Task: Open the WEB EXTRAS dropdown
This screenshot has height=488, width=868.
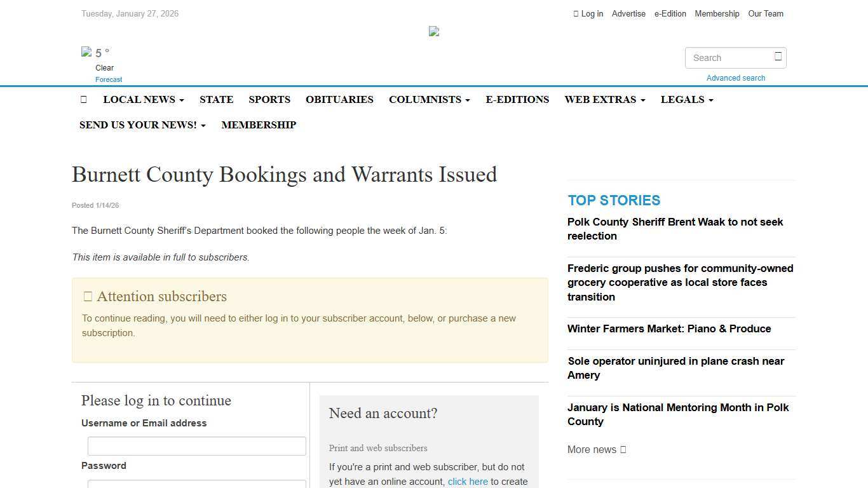Action: (x=604, y=100)
